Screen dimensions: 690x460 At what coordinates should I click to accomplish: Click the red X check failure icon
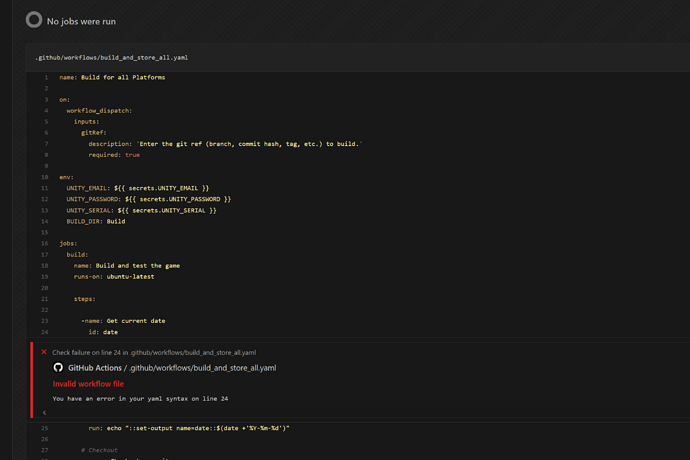click(44, 352)
